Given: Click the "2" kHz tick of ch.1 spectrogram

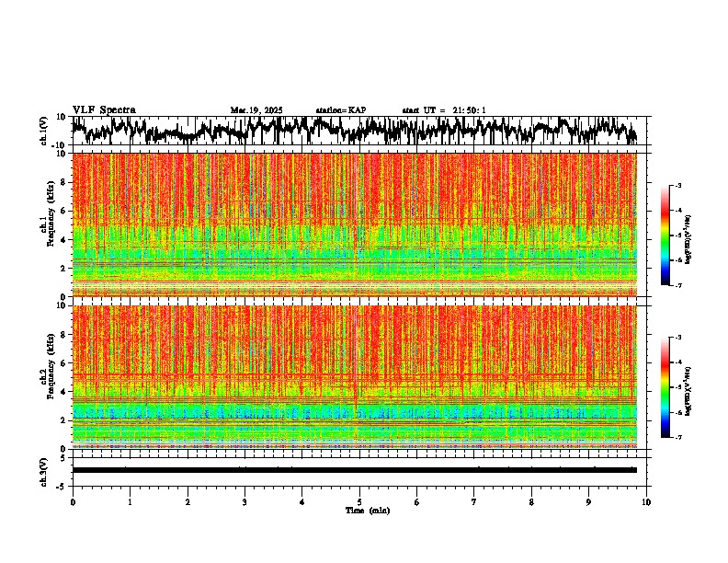Looking at the screenshot, I should pos(63,268).
